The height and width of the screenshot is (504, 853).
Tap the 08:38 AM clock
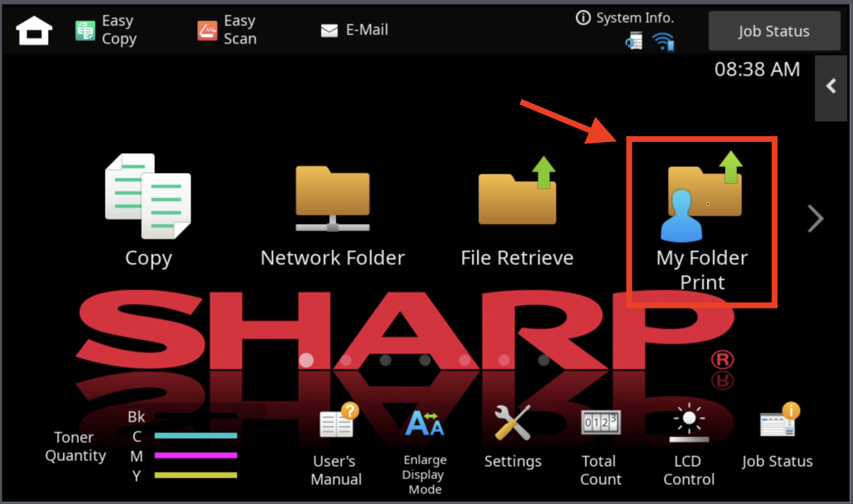(757, 69)
